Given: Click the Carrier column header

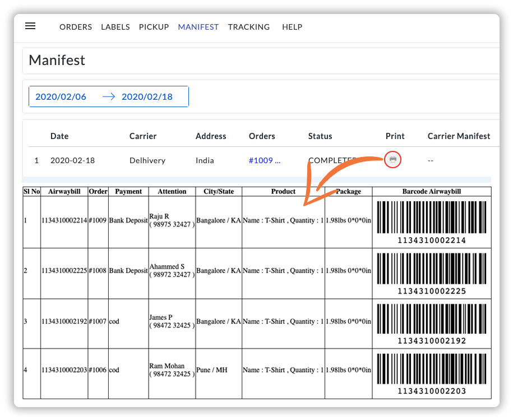Looking at the screenshot, I should pos(143,136).
